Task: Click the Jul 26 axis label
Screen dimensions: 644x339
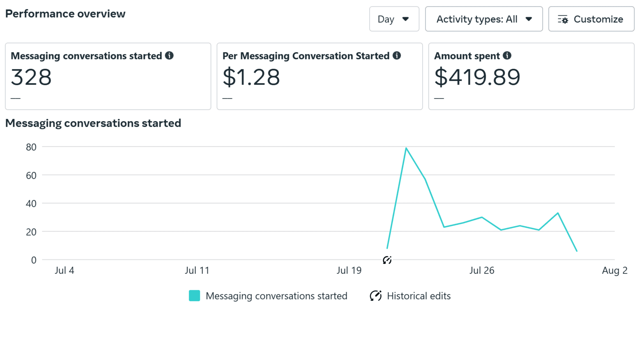Action: pyautogui.click(x=481, y=271)
